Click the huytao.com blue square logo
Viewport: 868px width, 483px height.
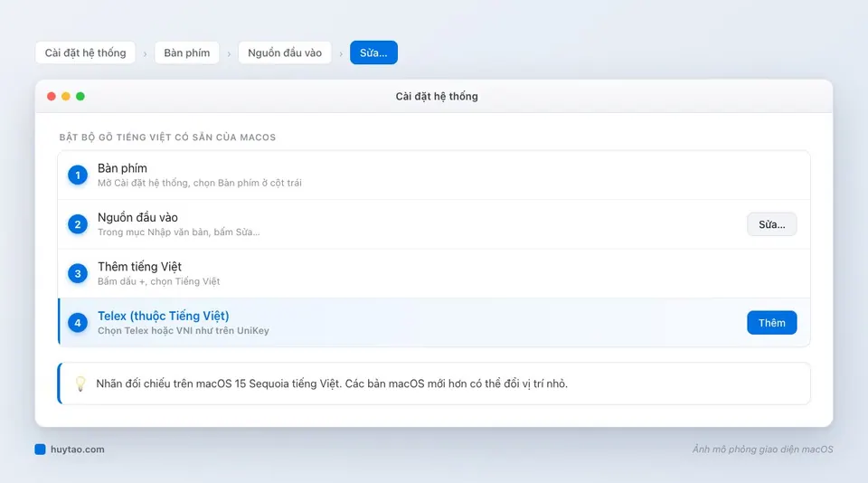point(40,450)
